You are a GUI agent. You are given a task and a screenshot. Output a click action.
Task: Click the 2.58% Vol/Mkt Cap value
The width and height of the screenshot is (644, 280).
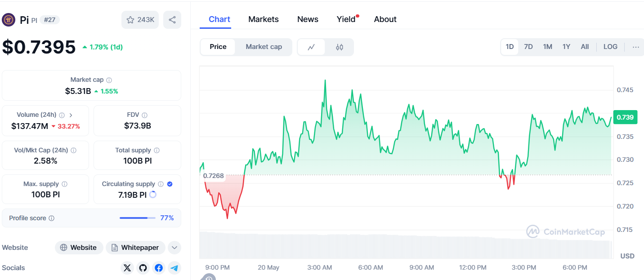[x=45, y=161]
